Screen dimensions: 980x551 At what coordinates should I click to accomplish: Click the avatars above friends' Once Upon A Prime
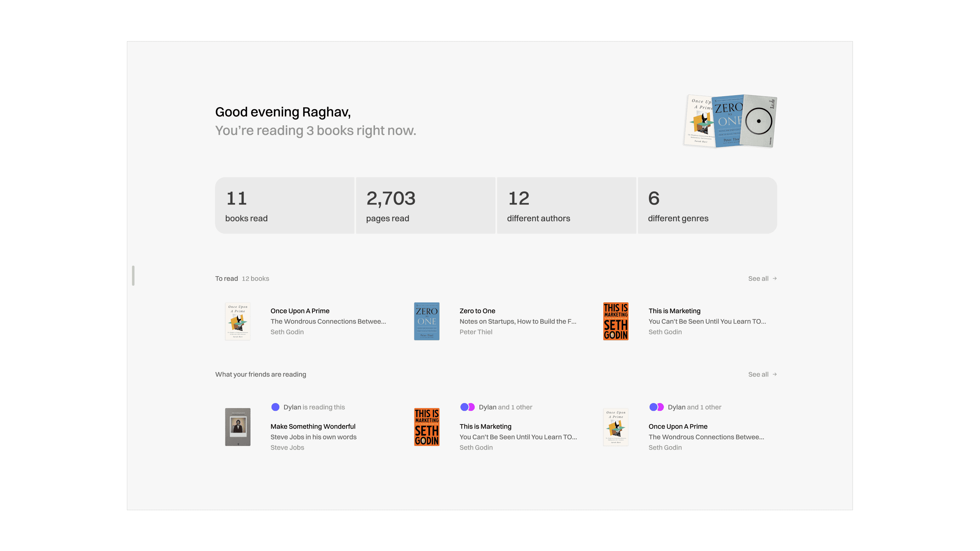656,407
